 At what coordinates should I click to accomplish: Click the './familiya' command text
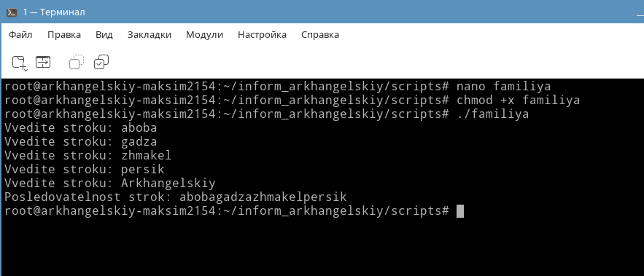pyautogui.click(x=492, y=114)
